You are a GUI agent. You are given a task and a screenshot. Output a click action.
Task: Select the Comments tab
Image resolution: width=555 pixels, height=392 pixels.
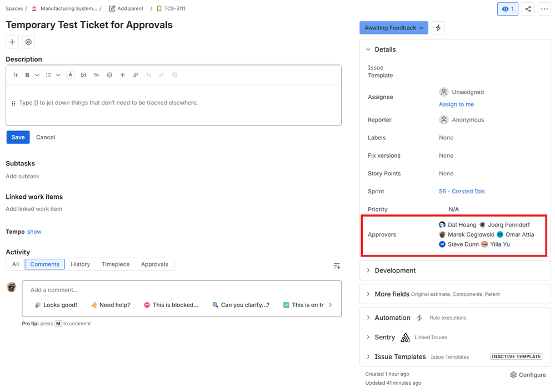click(x=44, y=264)
